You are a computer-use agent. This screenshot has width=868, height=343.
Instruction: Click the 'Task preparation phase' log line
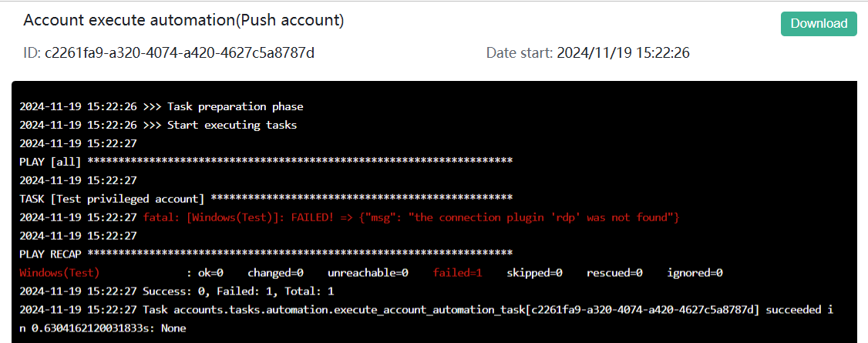tap(161, 106)
